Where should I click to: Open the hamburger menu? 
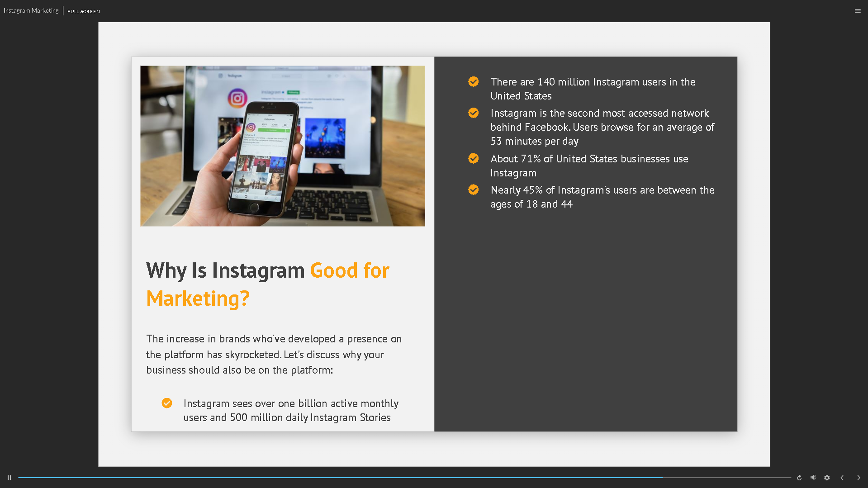point(857,10)
